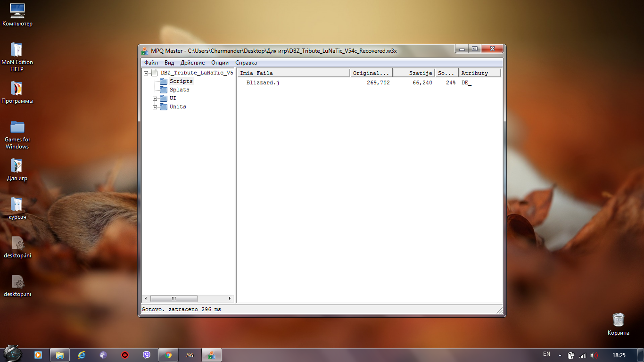Viewport: 644px width, 362px height.
Task: Select the курсач desktop icon
Action: (x=17, y=208)
